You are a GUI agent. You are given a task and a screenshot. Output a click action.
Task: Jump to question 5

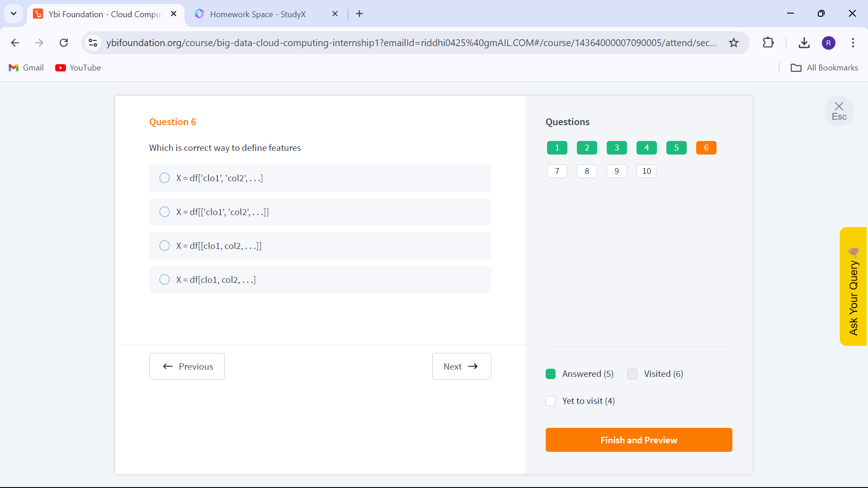[676, 148]
